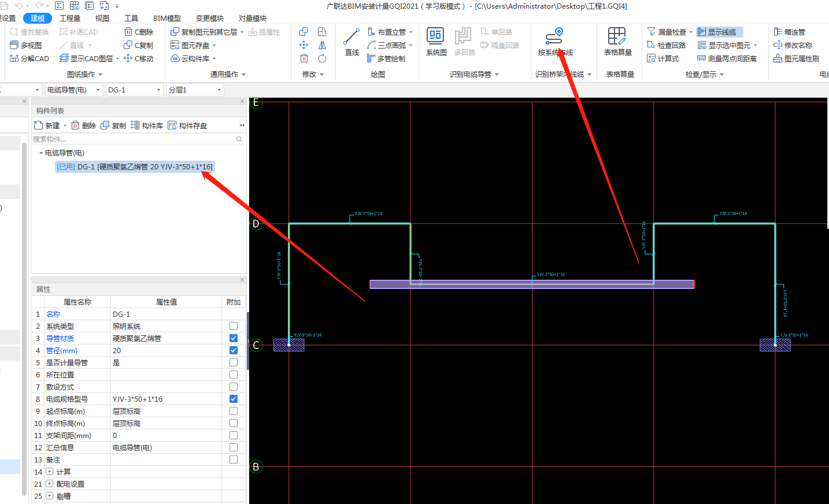This screenshot has width=829, height=504.
Task: Switch to the 建模 ribbon tab
Action: pyautogui.click(x=38, y=18)
